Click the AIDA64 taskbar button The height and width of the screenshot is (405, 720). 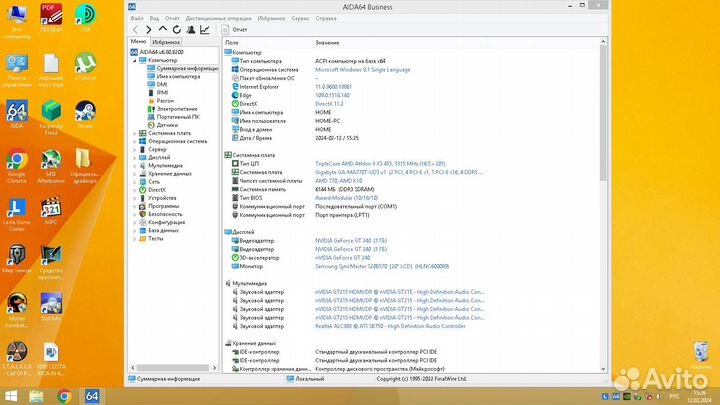pos(92,396)
